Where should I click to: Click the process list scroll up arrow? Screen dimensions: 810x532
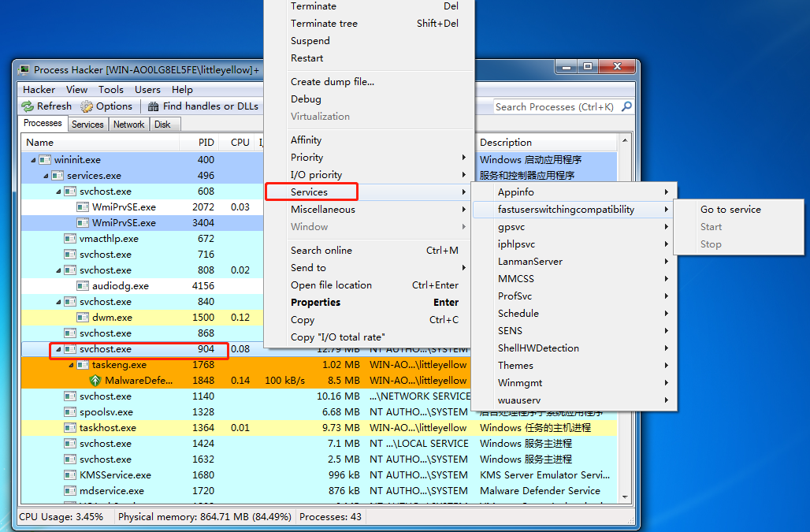pyautogui.click(x=625, y=140)
